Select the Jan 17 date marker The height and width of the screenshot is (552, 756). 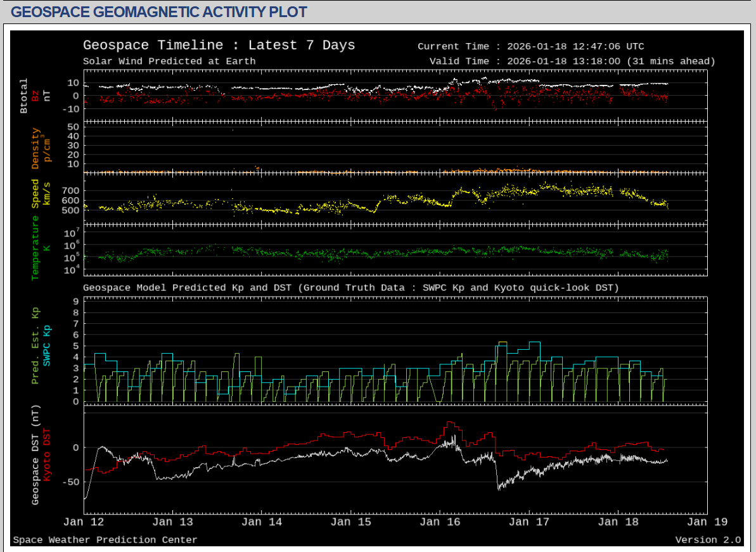(529, 522)
